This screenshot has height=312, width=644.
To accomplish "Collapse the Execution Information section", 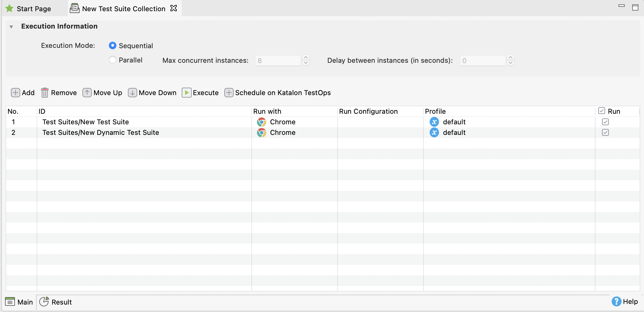I will click(11, 26).
